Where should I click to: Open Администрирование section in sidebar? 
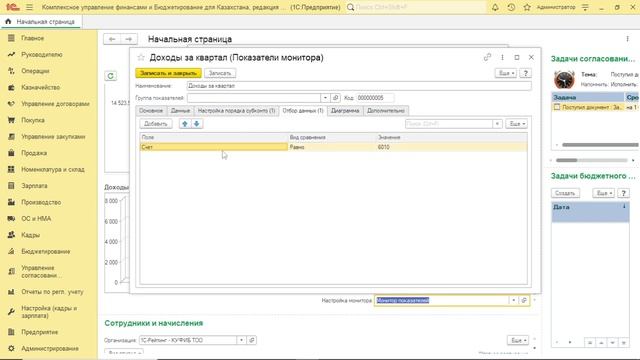click(x=50, y=348)
